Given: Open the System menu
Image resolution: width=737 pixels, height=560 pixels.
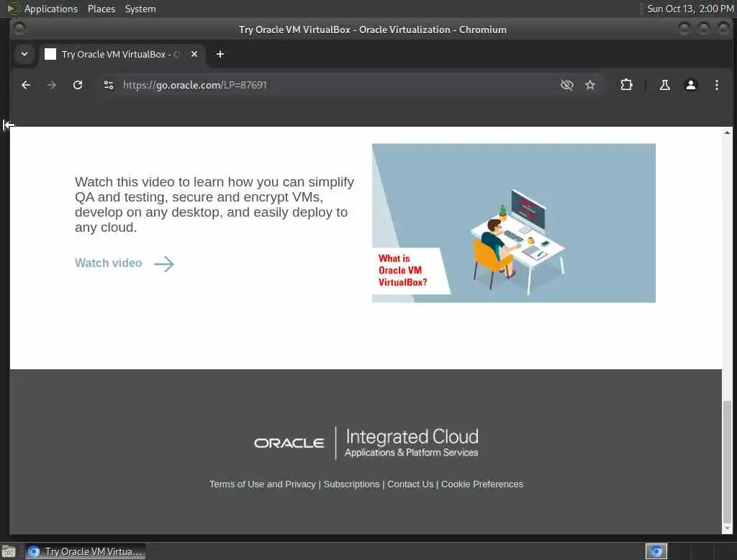Looking at the screenshot, I should (140, 9).
